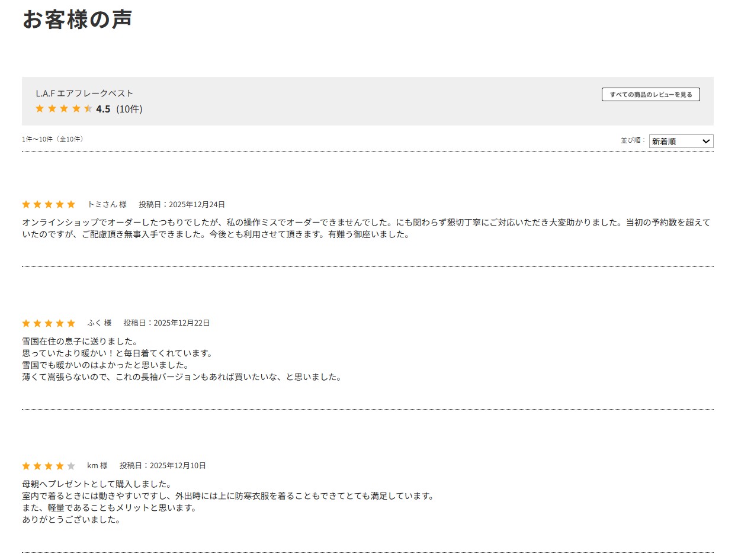
Task: Click the fifth star of ふく's review
Action: [x=71, y=323]
